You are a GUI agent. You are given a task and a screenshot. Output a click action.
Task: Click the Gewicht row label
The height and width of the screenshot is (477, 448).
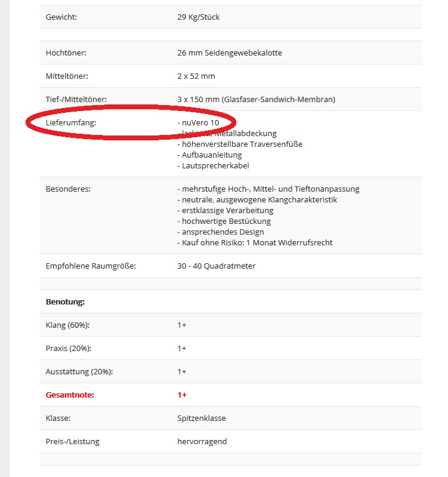[61, 17]
